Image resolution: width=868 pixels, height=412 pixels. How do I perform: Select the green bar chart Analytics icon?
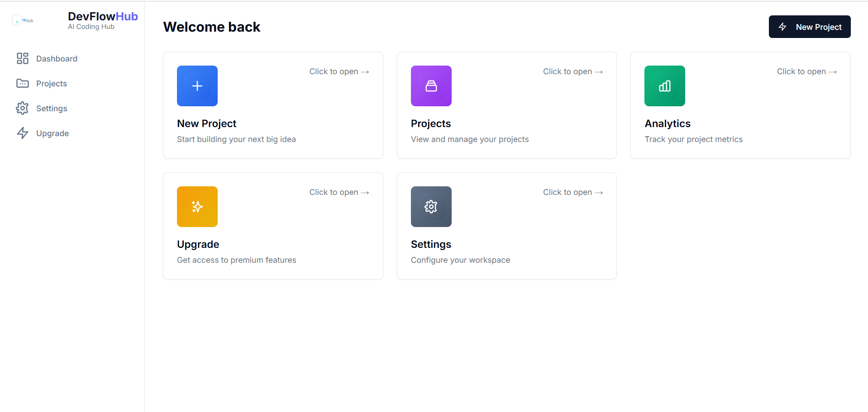pyautogui.click(x=664, y=86)
